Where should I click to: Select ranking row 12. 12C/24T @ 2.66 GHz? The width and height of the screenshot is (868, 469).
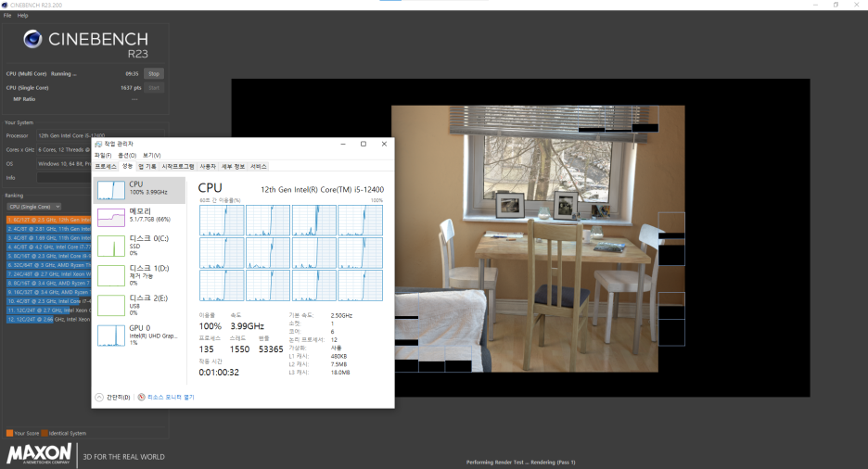pyautogui.click(x=49, y=319)
